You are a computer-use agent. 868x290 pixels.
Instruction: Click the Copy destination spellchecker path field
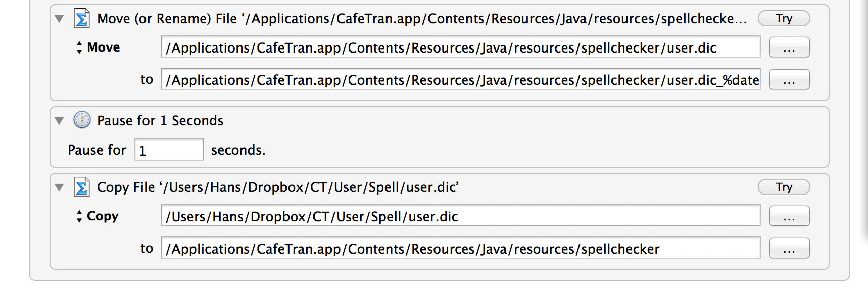tap(460, 249)
